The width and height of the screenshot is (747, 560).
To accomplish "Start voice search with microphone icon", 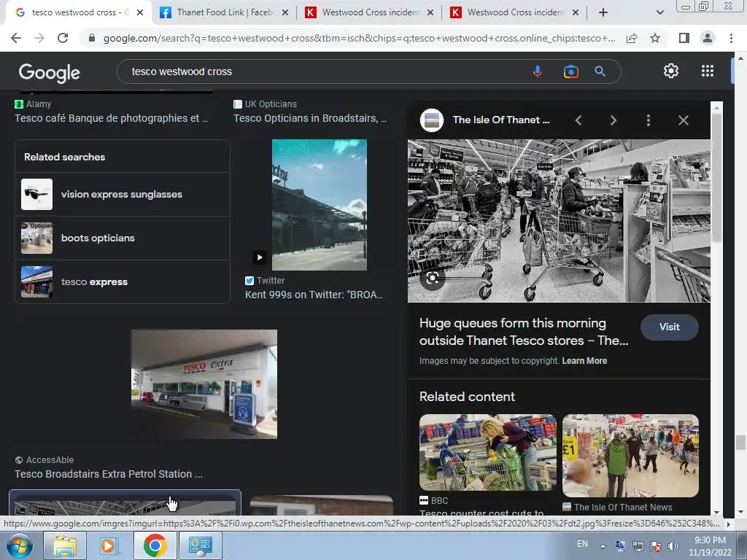I will tap(538, 71).
